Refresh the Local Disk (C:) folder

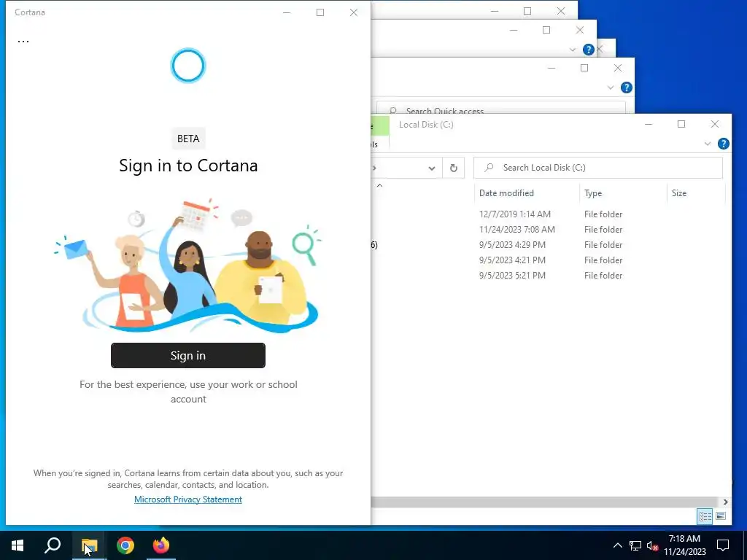point(453,168)
